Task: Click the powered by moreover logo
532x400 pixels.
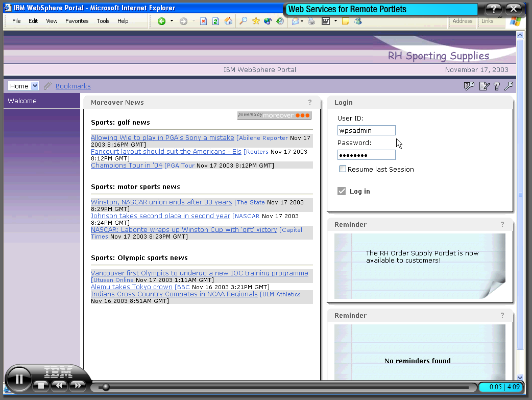Action: click(274, 115)
